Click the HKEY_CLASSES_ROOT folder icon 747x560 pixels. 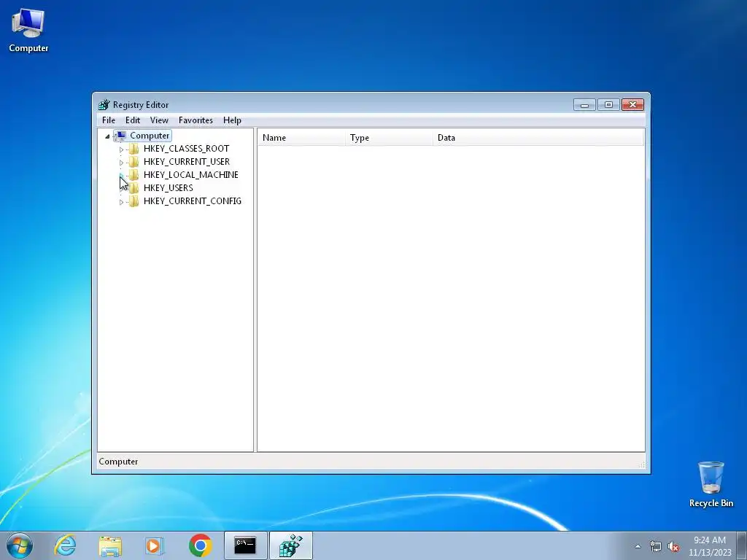(134, 149)
